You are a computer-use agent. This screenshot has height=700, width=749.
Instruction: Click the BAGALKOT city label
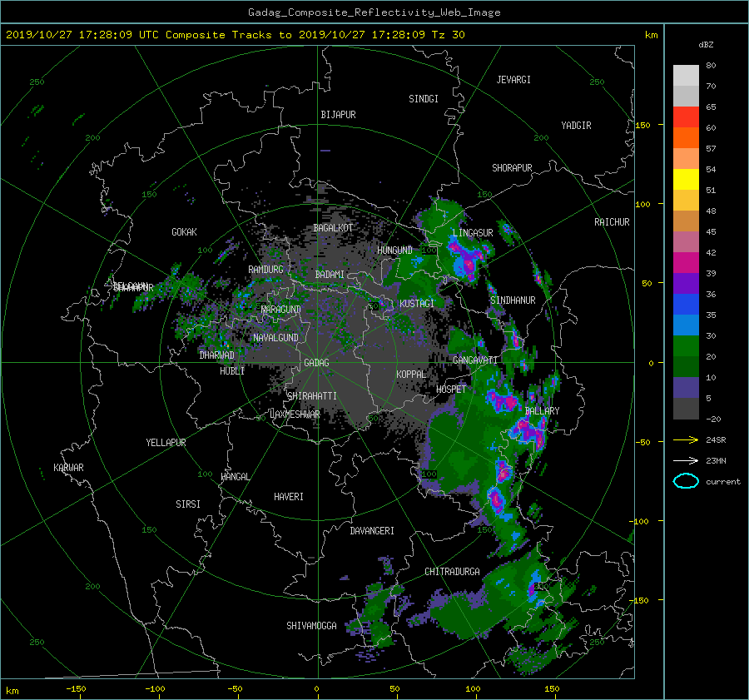[x=333, y=228]
